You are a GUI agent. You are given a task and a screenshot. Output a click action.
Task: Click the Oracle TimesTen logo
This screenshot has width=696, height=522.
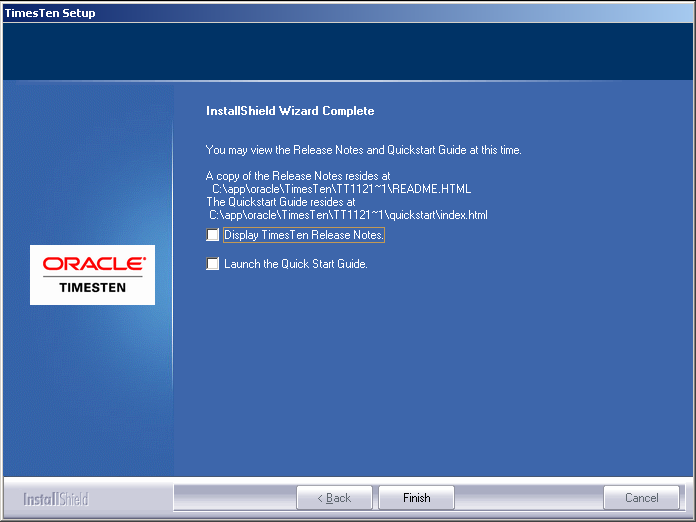point(92,275)
